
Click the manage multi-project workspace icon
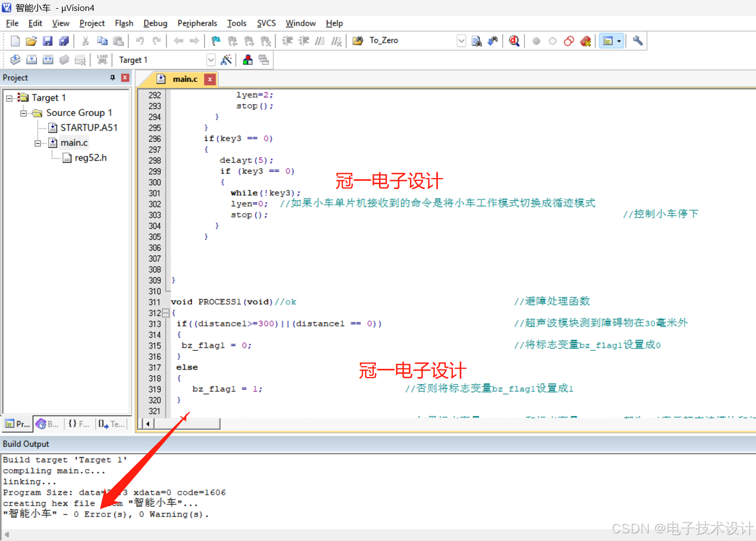click(x=264, y=60)
